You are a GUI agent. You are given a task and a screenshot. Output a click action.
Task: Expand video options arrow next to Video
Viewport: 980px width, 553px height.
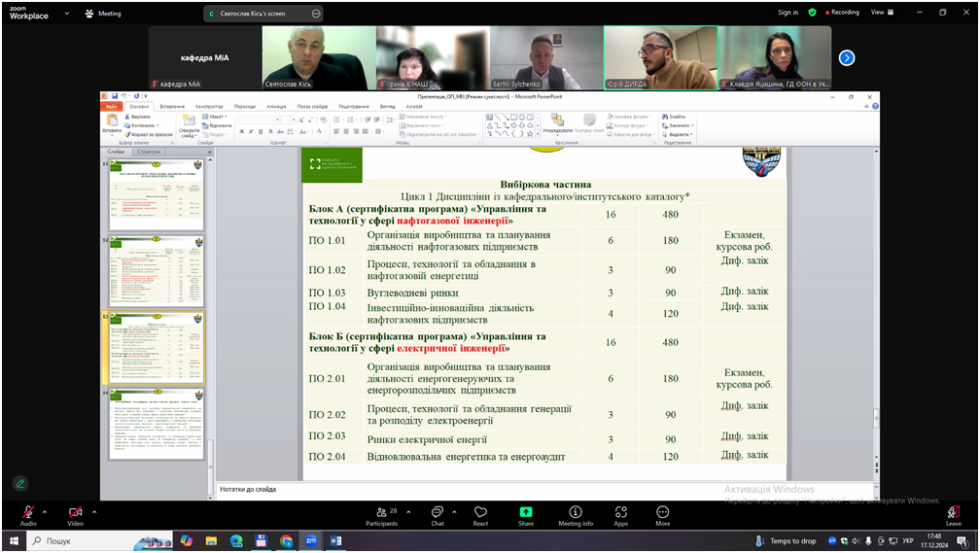point(94,512)
